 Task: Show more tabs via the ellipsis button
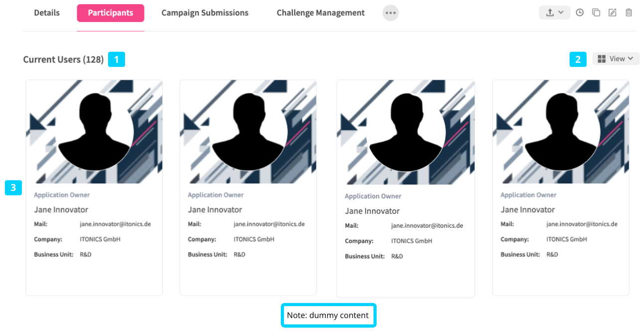390,13
